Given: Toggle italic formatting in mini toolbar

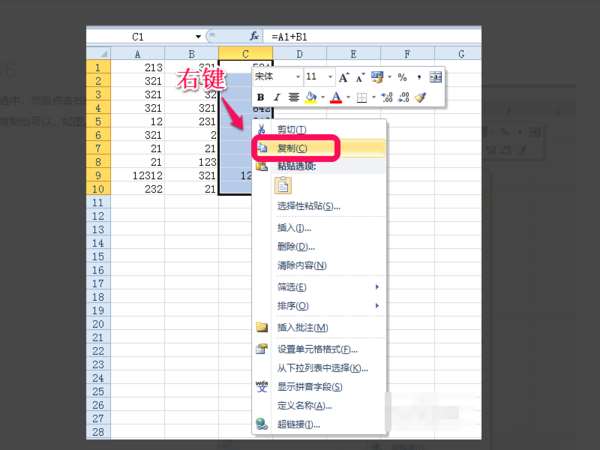Looking at the screenshot, I should point(277,98).
